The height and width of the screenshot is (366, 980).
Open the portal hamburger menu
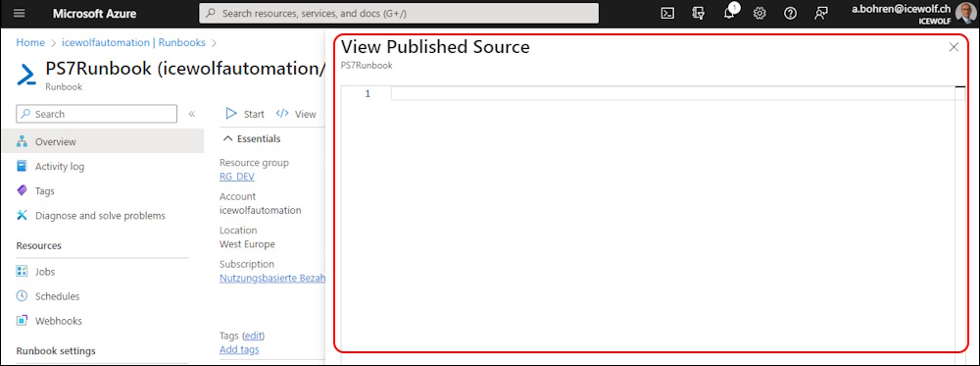19,13
